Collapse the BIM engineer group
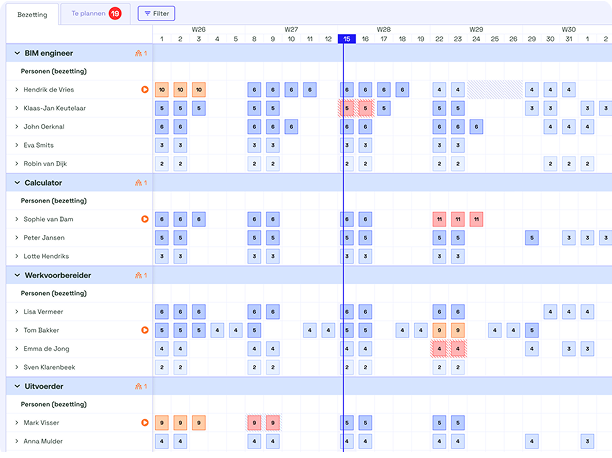The image size is (612, 458). tap(17, 53)
